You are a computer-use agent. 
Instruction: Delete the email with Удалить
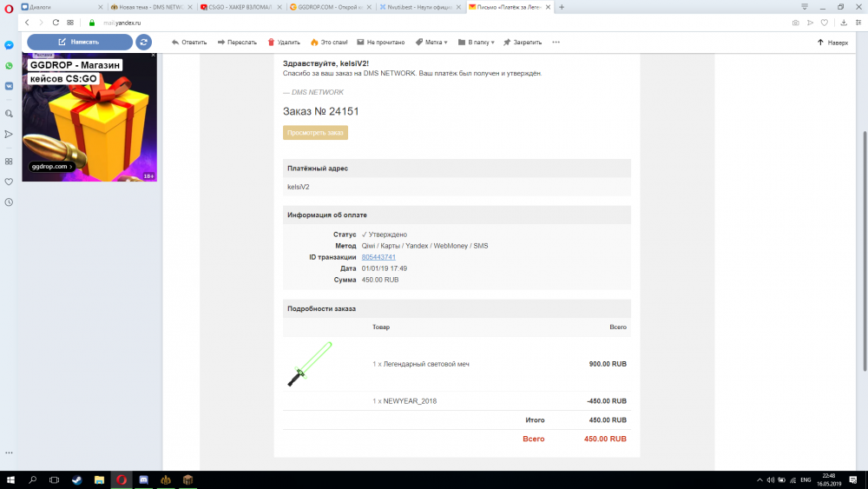[x=284, y=42]
